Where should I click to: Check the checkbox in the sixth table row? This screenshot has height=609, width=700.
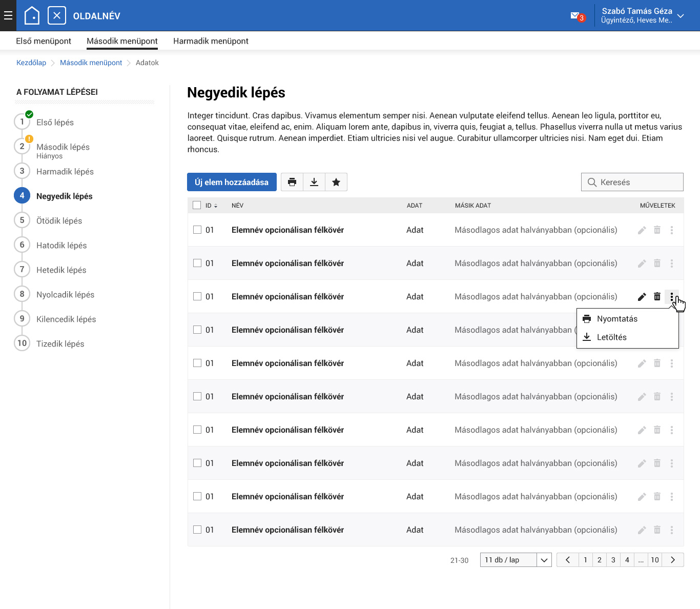(197, 396)
